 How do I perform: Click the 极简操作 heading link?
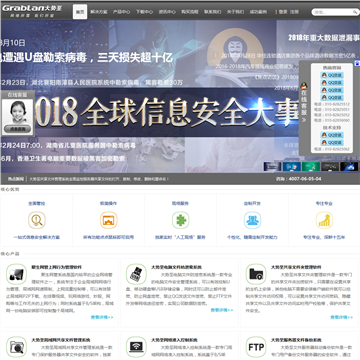109,203
